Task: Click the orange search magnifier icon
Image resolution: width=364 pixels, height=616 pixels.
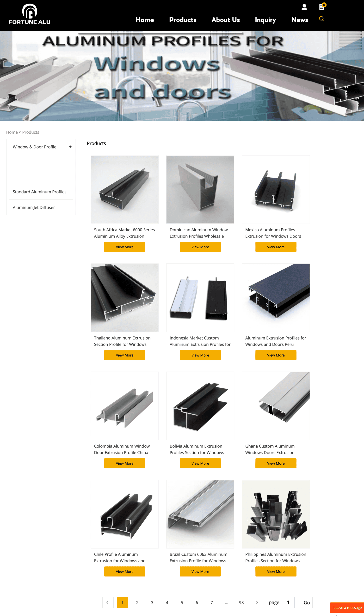Action: pos(321,19)
